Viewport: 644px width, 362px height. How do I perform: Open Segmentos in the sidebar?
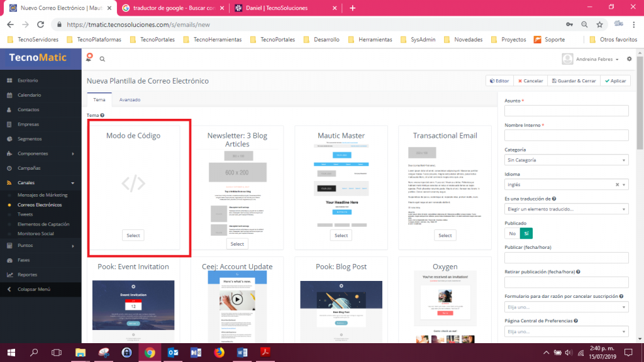(x=30, y=139)
